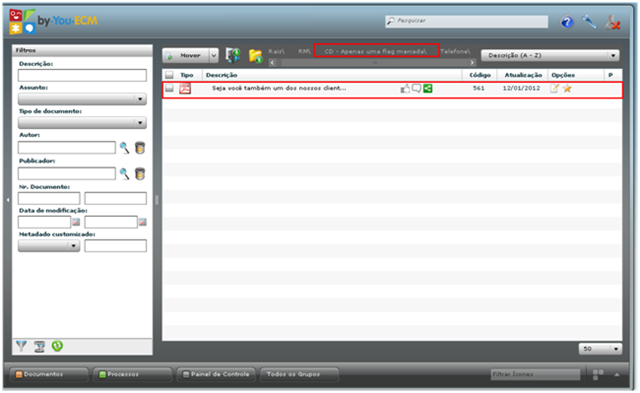This screenshot has width=640, height=393.
Task: Apply filter using the funnel icon
Action: tap(21, 346)
